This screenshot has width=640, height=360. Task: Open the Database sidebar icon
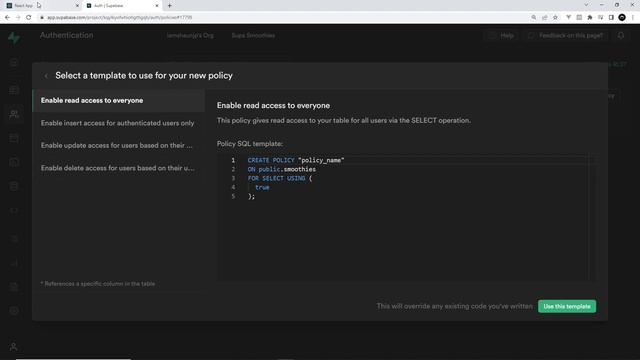pos(14,186)
